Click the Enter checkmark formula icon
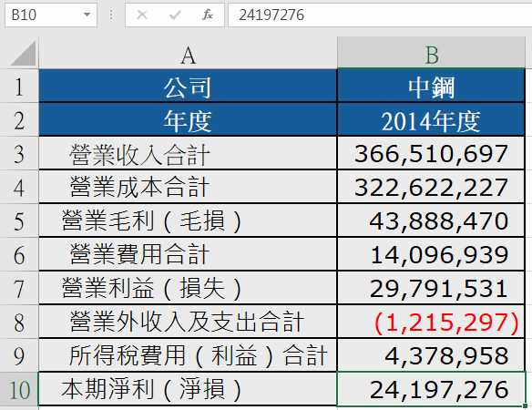This screenshot has height=410, width=532. coord(175,15)
